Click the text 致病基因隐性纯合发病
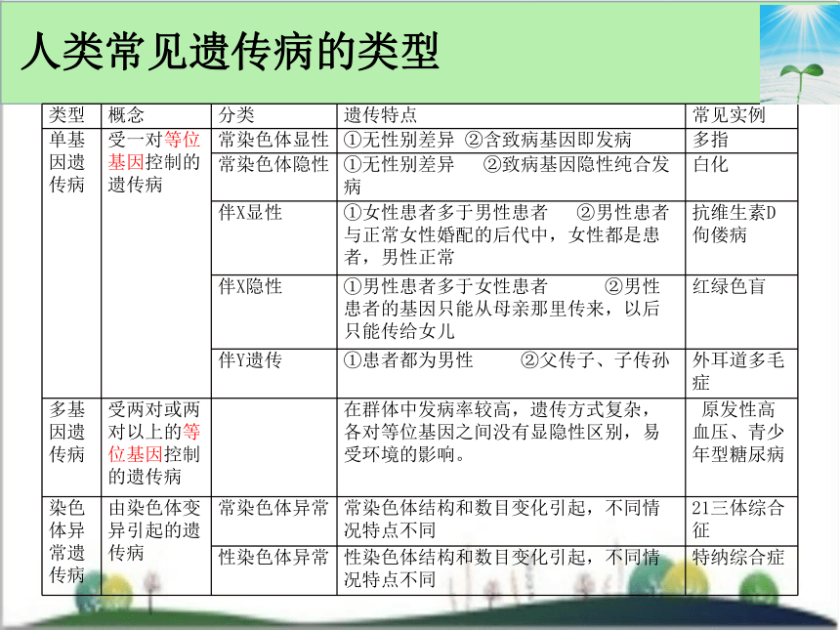This screenshot has height=630, width=840. (x=507, y=175)
